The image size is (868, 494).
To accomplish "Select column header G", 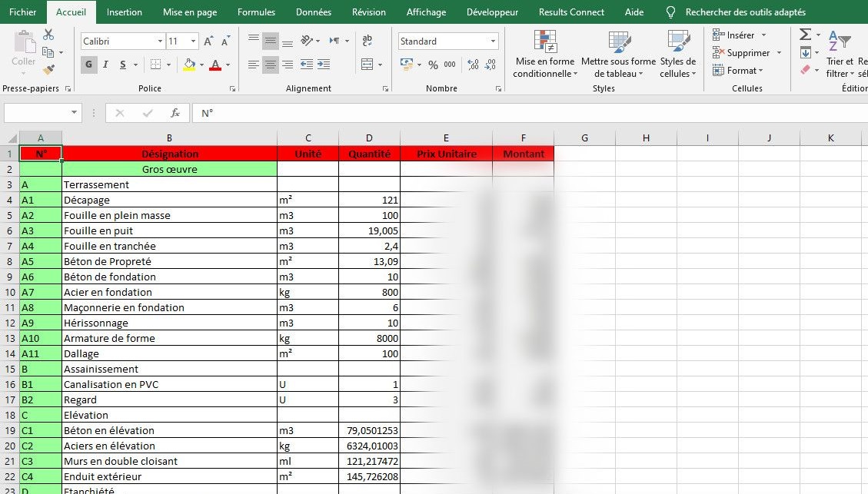I will (x=584, y=138).
